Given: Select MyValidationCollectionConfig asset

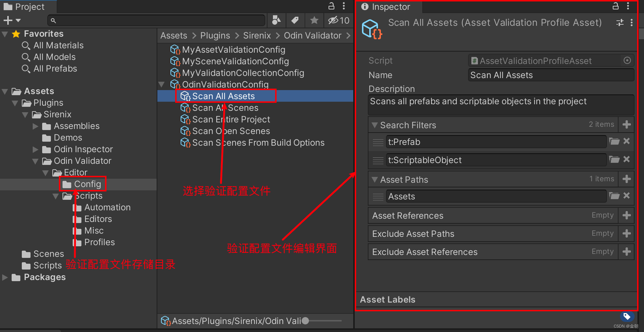Looking at the screenshot, I should (243, 73).
